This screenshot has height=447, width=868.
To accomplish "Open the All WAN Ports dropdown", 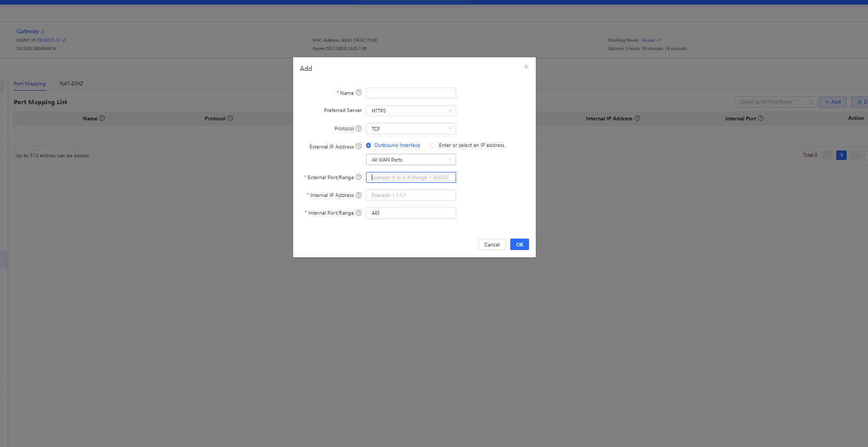I will (411, 159).
